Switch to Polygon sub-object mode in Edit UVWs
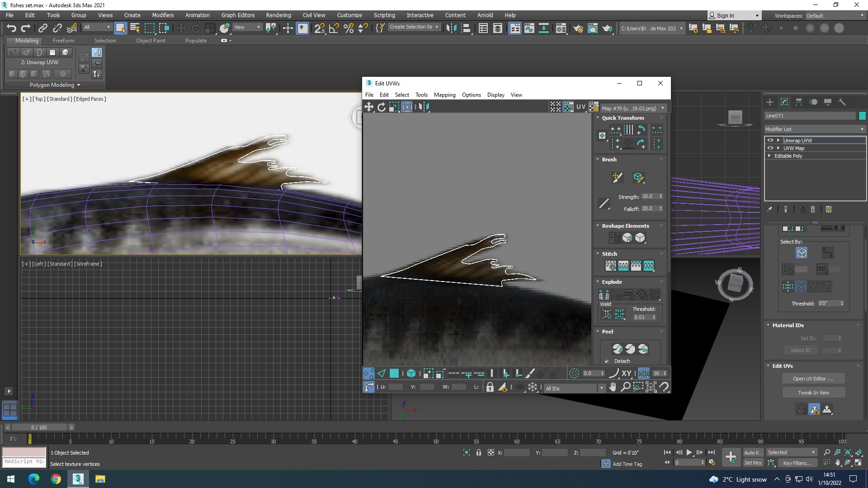This screenshot has height=488, width=868. point(394,373)
